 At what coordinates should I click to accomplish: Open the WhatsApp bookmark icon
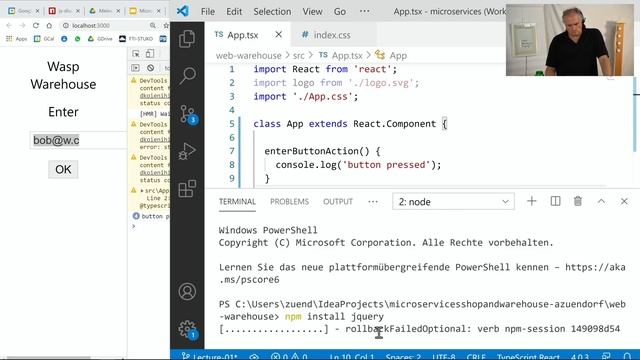pos(77,39)
